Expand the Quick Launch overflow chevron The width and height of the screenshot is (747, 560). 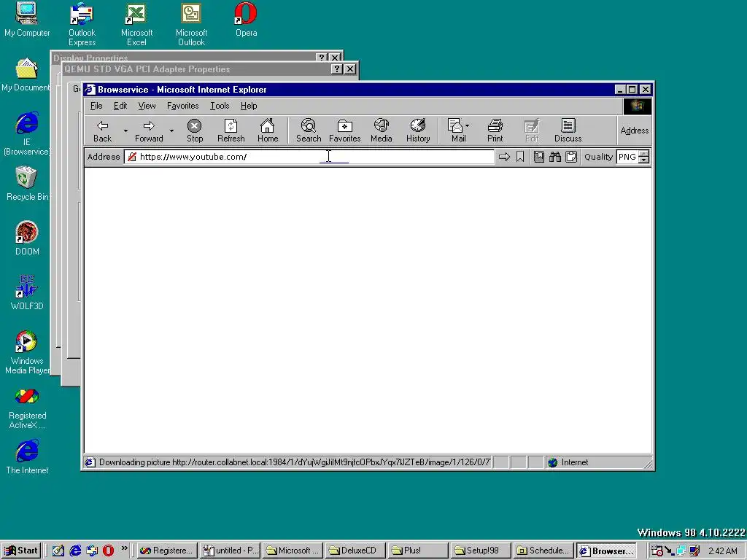124,548
